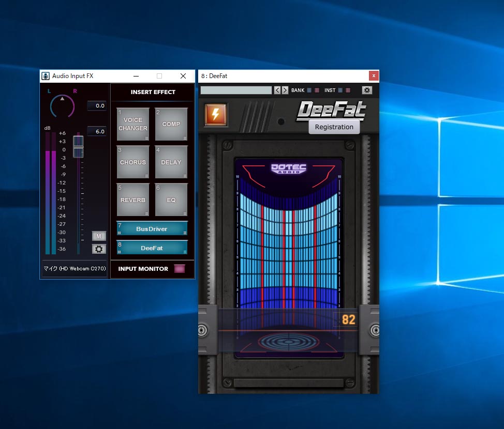
Task: Open DeeFat editor via its bars icon
Action: tap(119, 252)
